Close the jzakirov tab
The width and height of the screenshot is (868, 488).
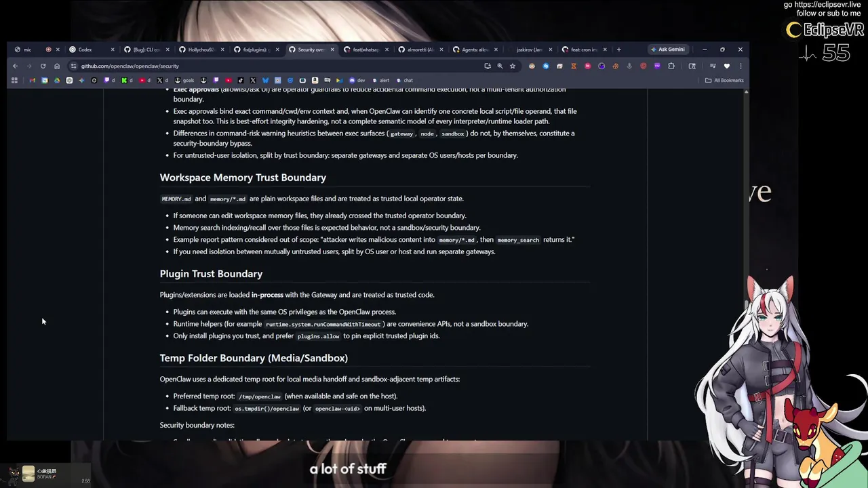pyautogui.click(x=551, y=49)
